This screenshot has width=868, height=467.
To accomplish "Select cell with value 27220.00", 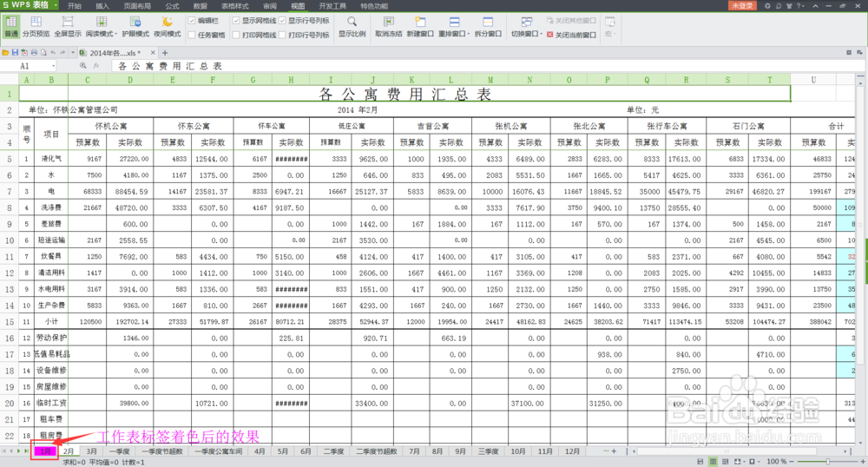I will 130,159.
